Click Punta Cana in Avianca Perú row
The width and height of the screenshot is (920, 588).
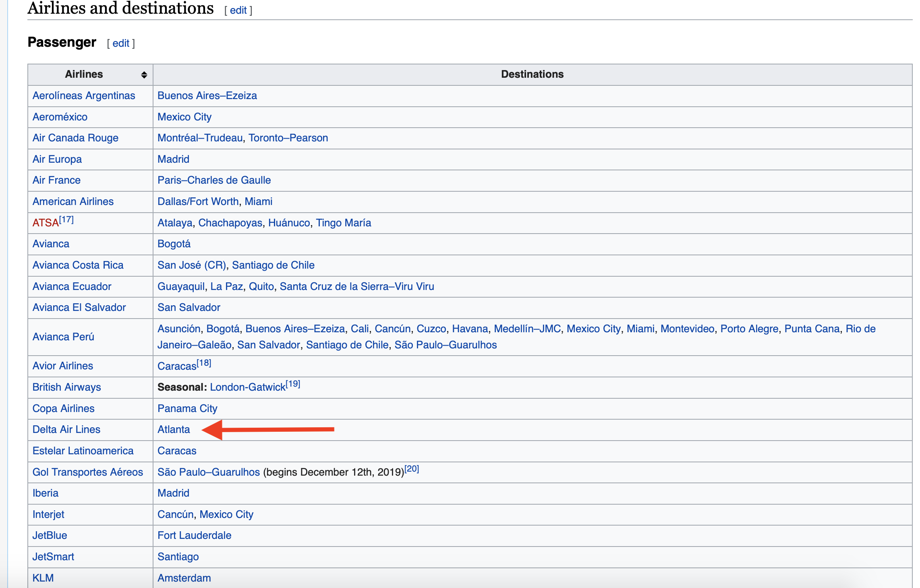tap(812, 329)
